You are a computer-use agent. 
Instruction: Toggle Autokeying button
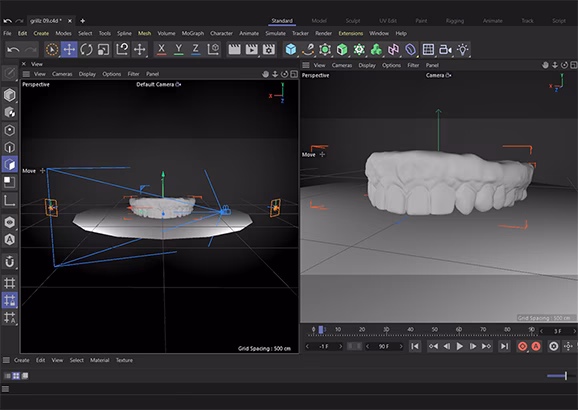[536, 346]
